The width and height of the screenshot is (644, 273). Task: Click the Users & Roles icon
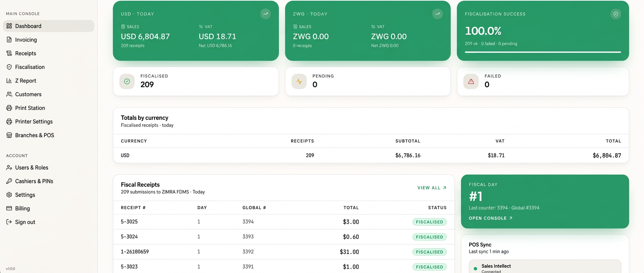tap(9, 167)
